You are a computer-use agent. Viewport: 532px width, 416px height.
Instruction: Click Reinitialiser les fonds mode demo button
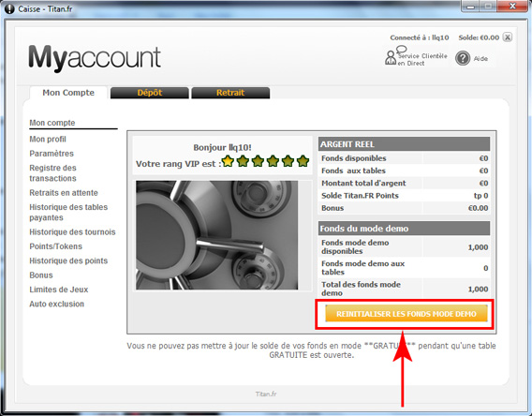406,314
